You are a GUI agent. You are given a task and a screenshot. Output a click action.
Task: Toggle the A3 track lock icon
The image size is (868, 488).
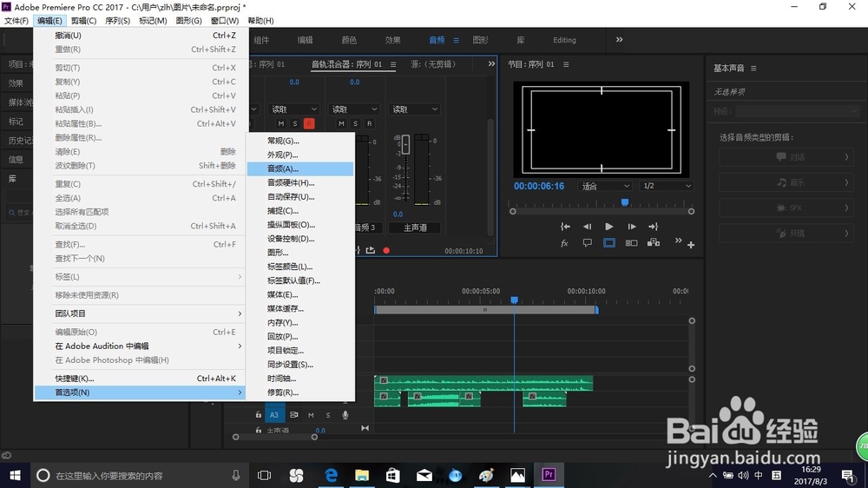(259, 414)
